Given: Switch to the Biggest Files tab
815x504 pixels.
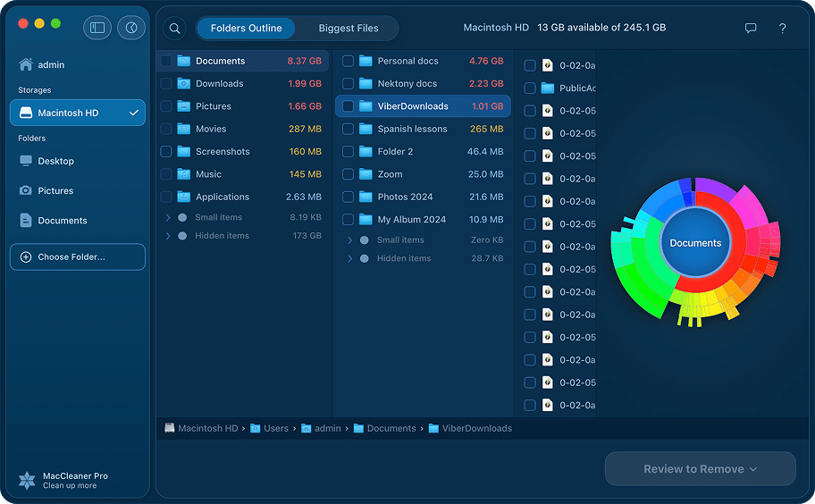Looking at the screenshot, I should pos(349,29).
